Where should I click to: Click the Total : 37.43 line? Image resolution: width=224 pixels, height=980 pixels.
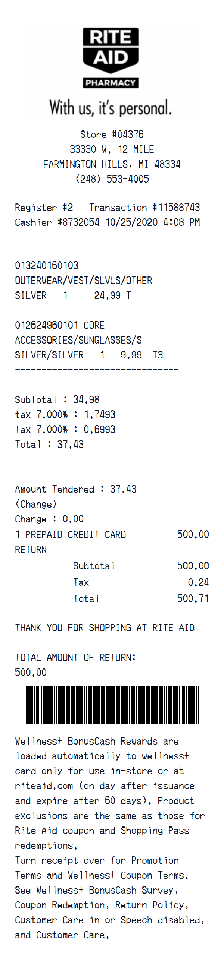tap(49, 444)
